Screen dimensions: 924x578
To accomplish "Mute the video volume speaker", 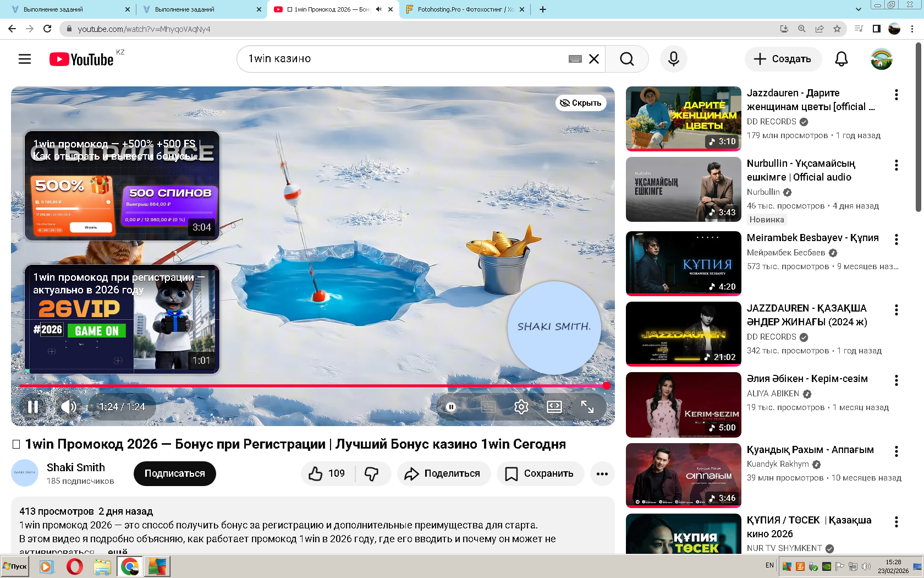I will coord(68,407).
